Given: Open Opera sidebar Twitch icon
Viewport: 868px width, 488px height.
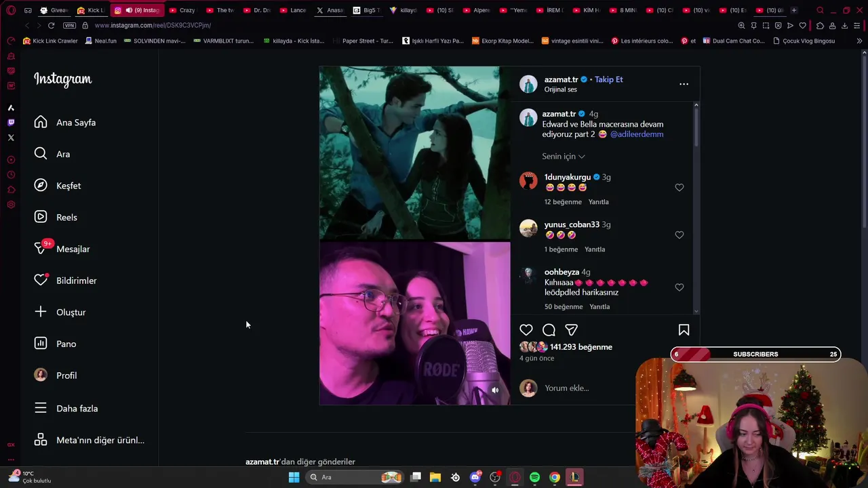Looking at the screenshot, I should 11,123.
